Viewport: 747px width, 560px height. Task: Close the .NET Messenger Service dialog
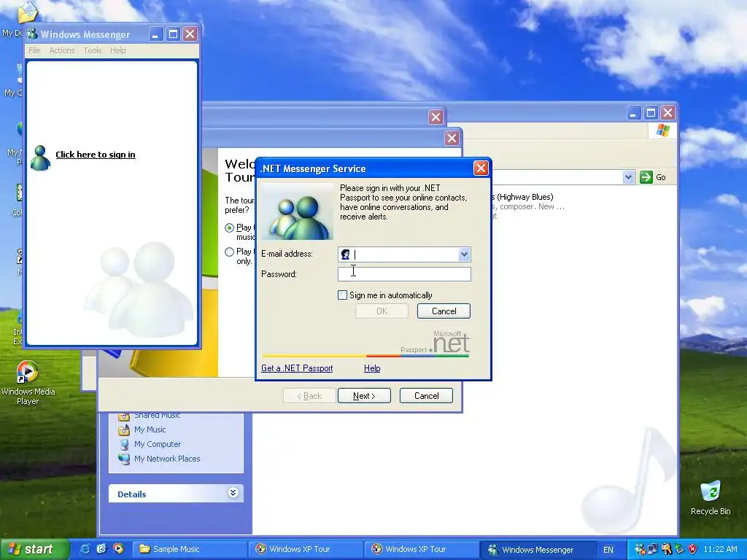pyautogui.click(x=481, y=168)
